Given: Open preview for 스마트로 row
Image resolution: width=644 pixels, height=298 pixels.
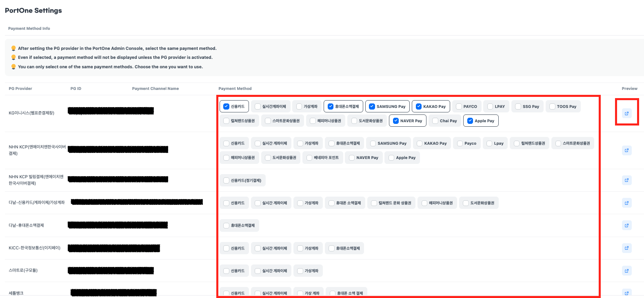Looking at the screenshot, I should [626, 271].
